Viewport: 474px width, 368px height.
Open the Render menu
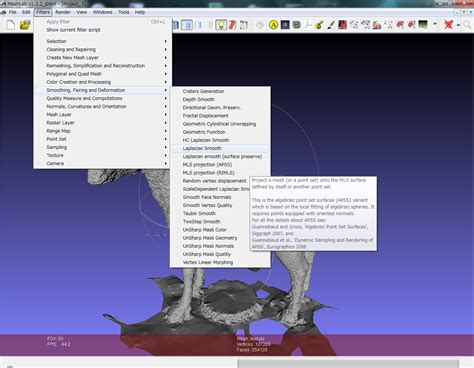pos(63,12)
